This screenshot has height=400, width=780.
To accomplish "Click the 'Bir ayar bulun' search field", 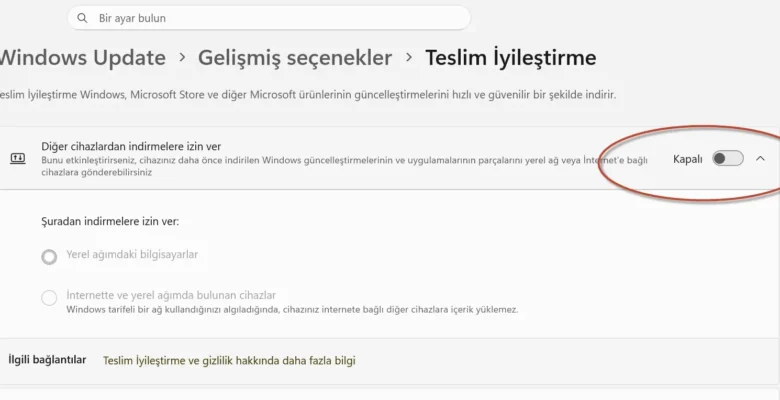I will point(269,18).
